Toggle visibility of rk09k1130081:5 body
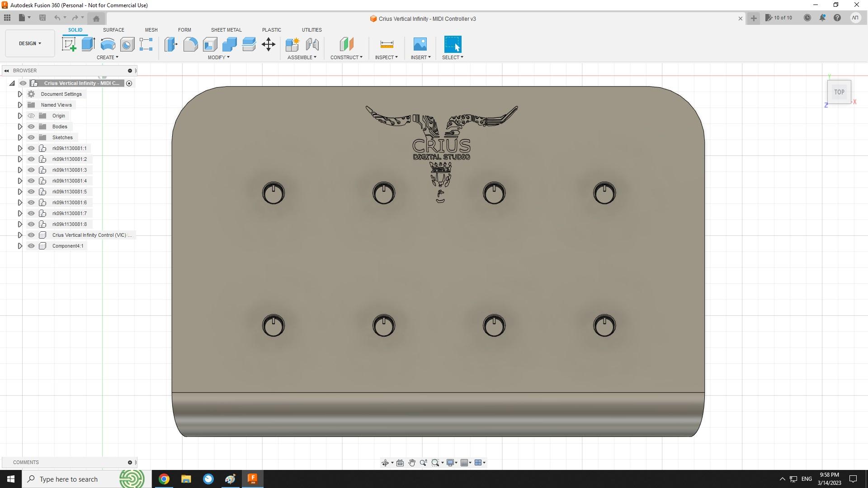Image resolution: width=868 pixels, height=488 pixels. 31,191
